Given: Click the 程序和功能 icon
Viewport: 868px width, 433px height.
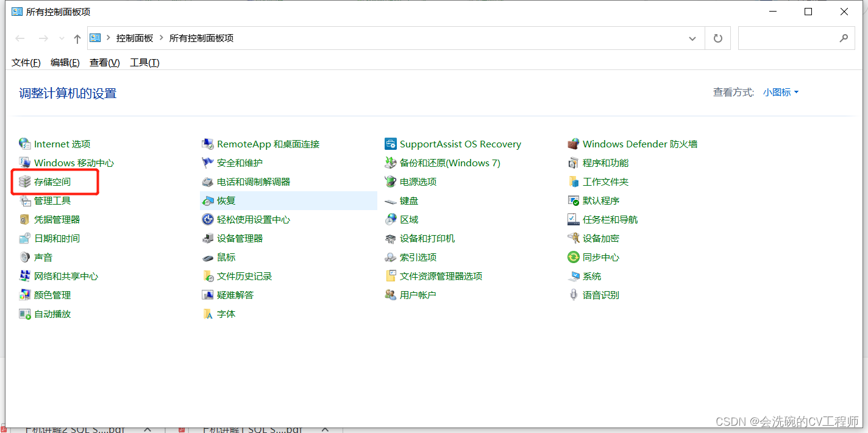Looking at the screenshot, I should coord(573,163).
